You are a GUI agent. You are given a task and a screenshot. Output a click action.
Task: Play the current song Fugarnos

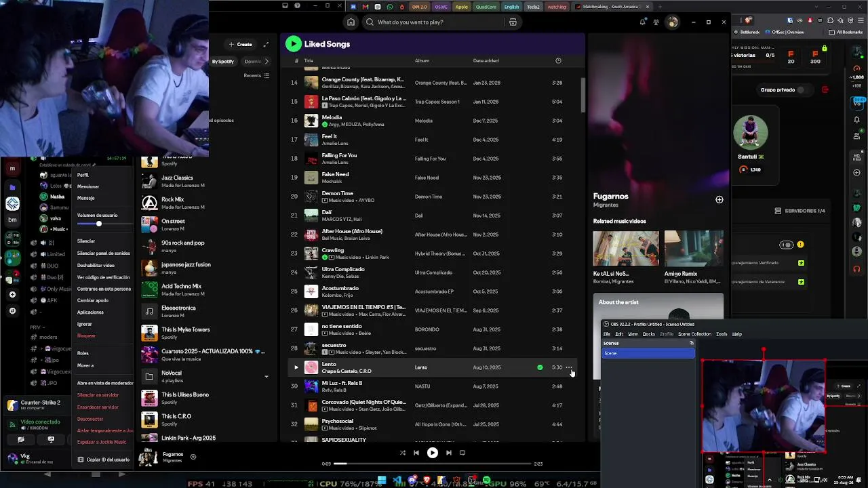432,453
